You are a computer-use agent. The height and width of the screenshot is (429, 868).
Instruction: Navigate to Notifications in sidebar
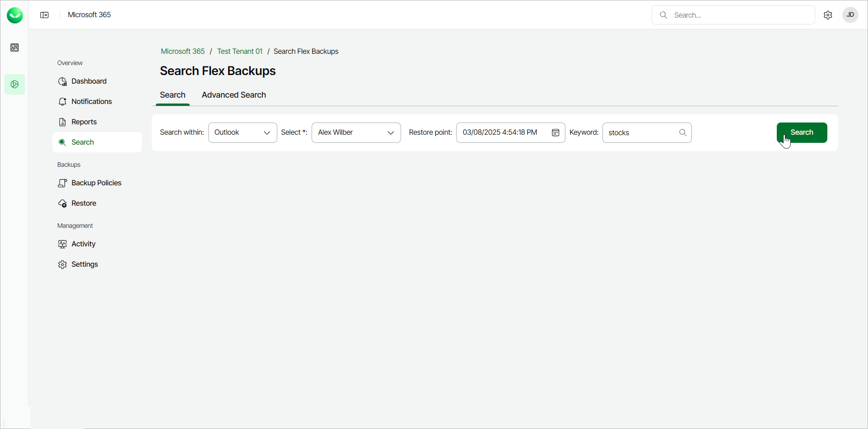coord(91,102)
